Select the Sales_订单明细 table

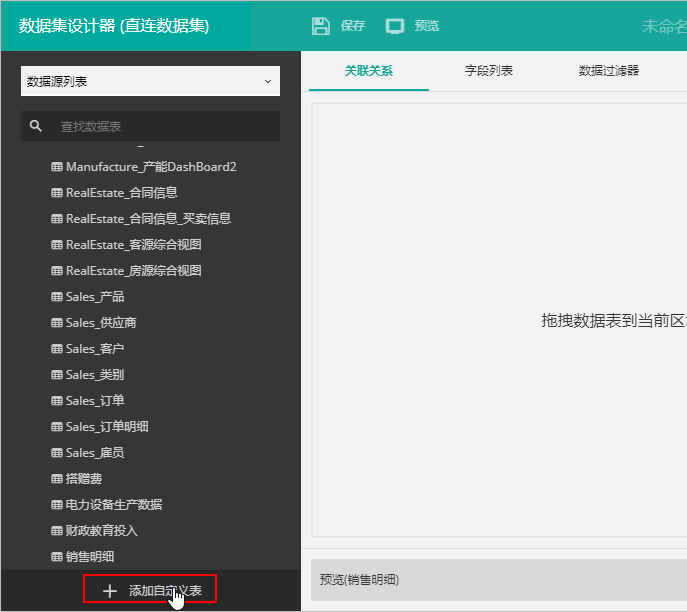tap(107, 427)
